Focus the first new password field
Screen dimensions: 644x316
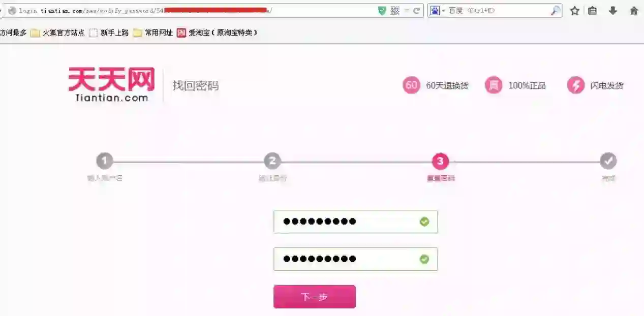tap(356, 222)
